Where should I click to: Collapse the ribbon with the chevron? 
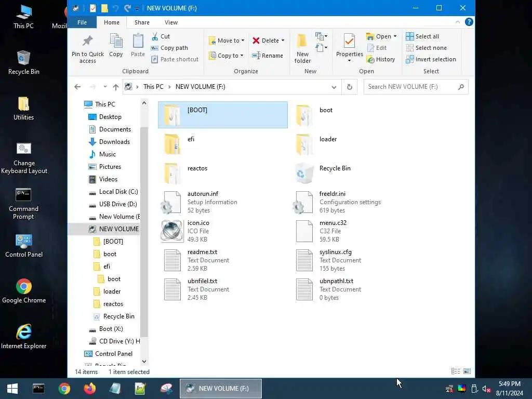[457, 22]
